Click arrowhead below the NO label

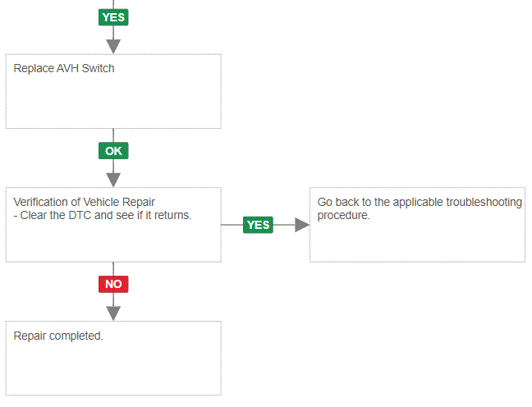pyautogui.click(x=113, y=313)
